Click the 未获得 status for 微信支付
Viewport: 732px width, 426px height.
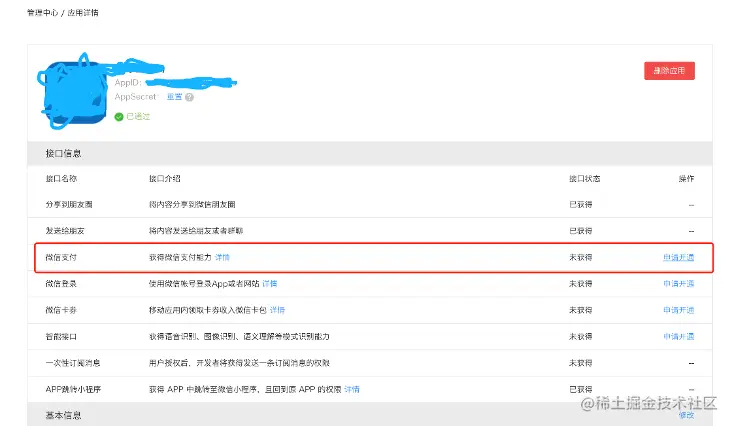581,257
